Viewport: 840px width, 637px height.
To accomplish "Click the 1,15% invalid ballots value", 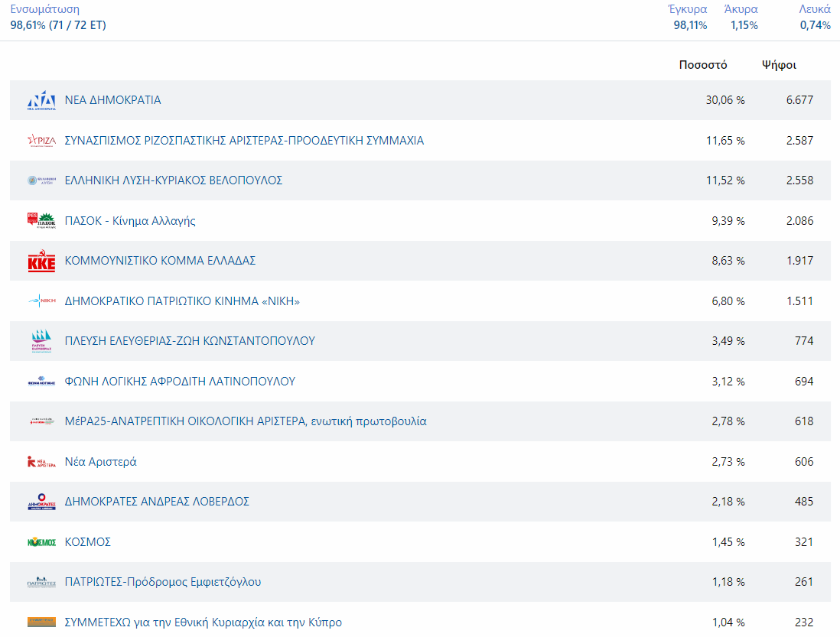I will pyautogui.click(x=744, y=25).
